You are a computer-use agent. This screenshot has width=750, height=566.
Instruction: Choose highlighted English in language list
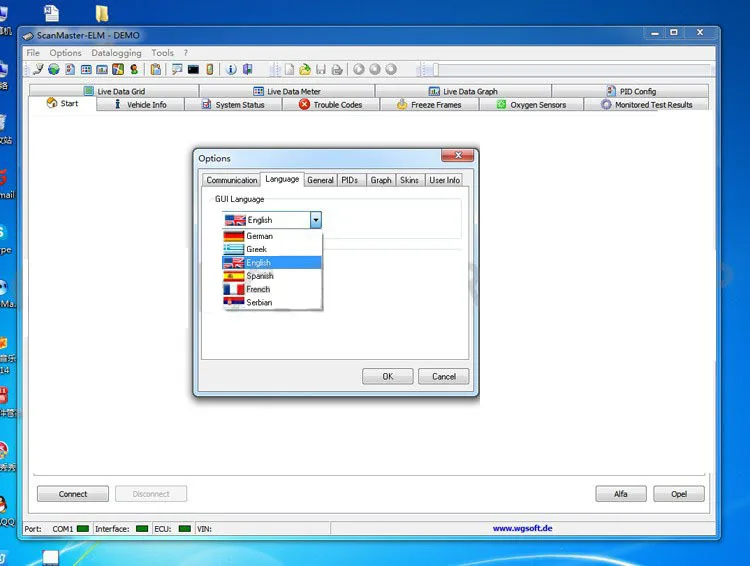[272, 263]
